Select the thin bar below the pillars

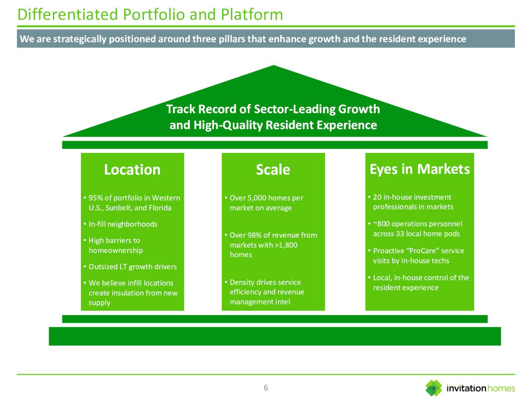(x=274, y=318)
